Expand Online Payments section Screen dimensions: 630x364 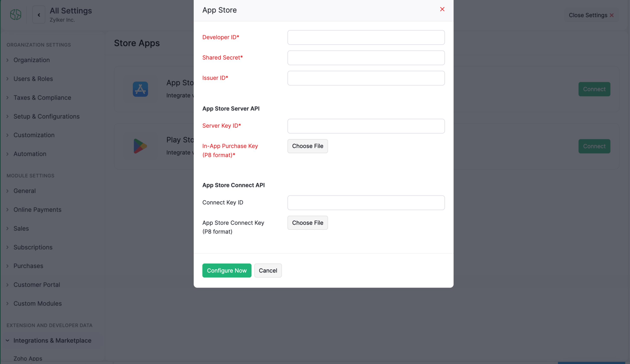click(x=37, y=210)
